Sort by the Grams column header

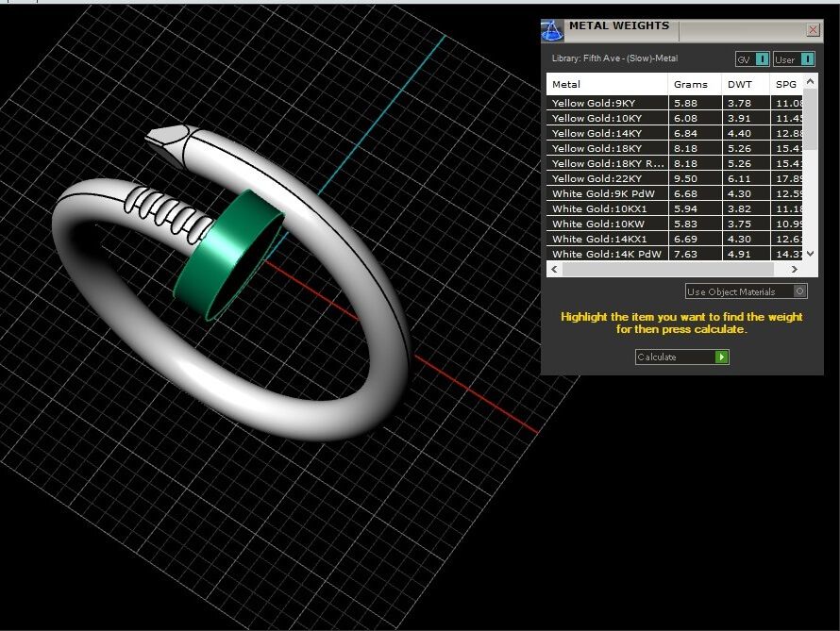(695, 85)
